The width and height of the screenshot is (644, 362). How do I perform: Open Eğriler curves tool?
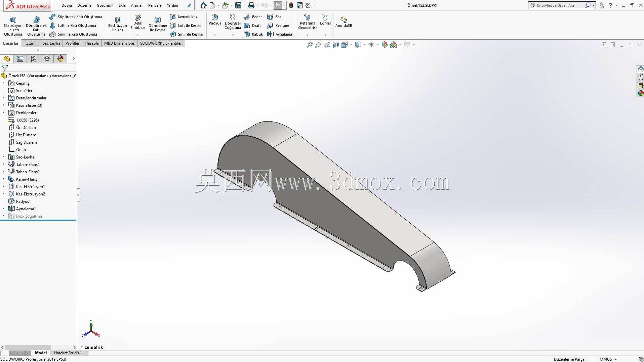(325, 20)
